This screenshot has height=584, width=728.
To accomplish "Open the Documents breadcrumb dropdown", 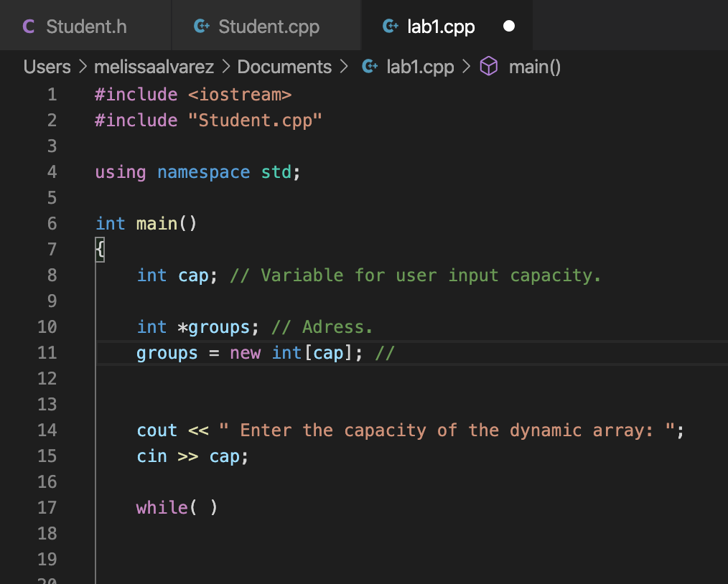I will pos(284,66).
